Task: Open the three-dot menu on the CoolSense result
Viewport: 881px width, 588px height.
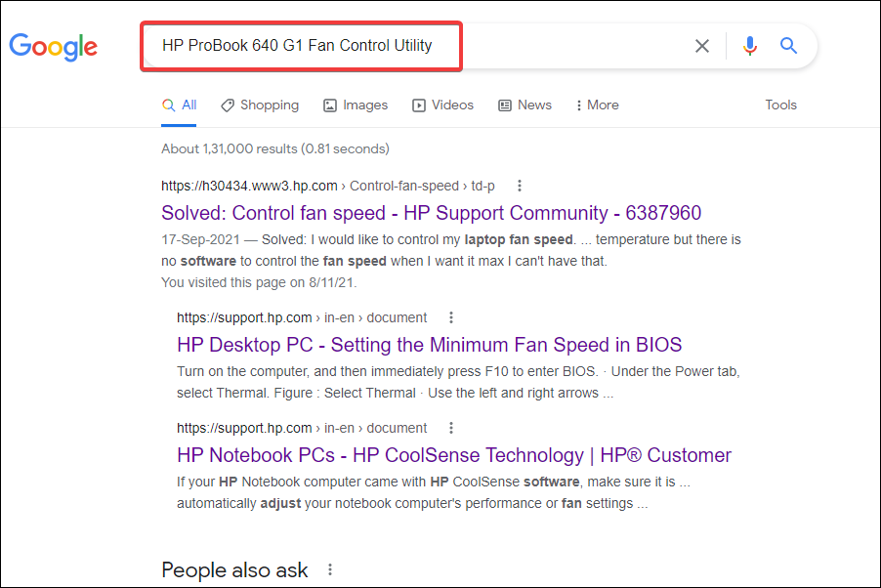Action: pos(450,427)
